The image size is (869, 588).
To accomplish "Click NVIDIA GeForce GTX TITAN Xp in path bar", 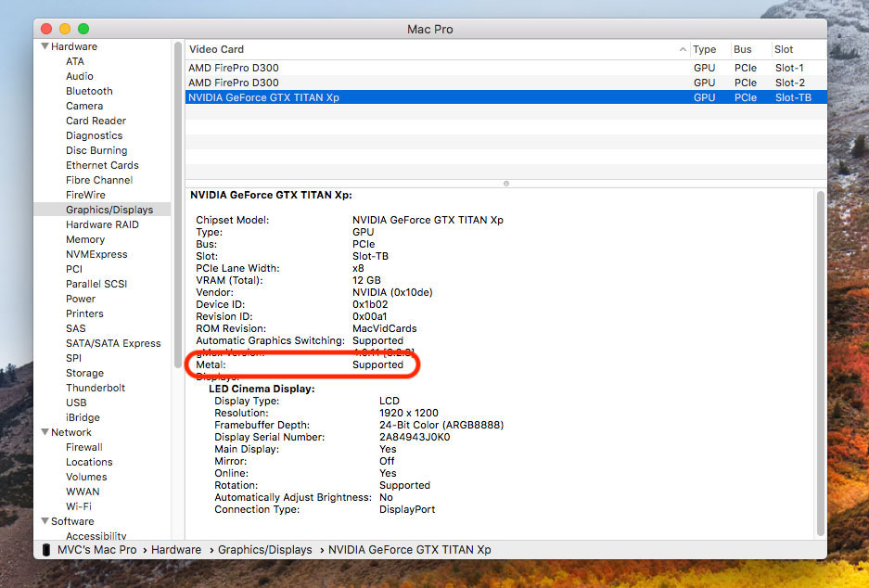I will (410, 550).
